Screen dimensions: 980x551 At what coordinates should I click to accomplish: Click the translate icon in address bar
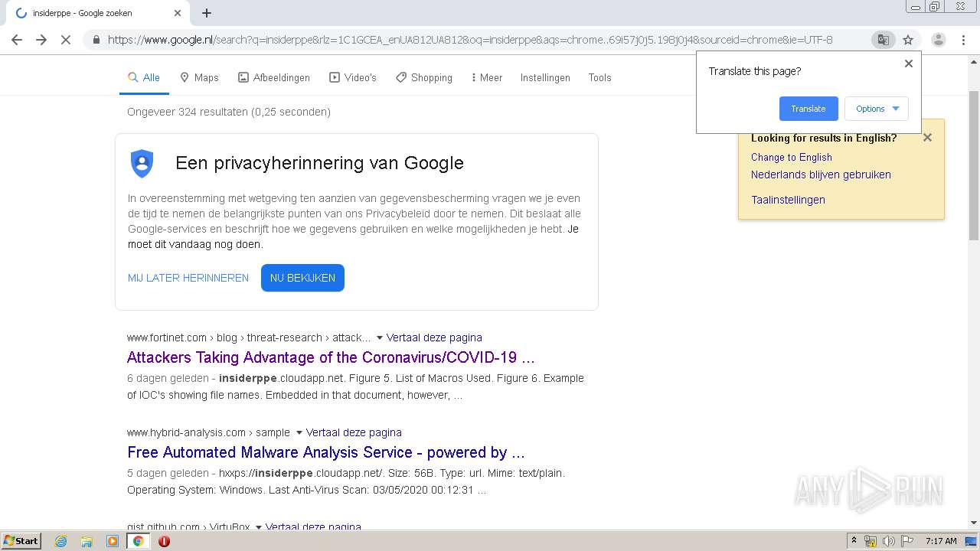[x=883, y=40]
